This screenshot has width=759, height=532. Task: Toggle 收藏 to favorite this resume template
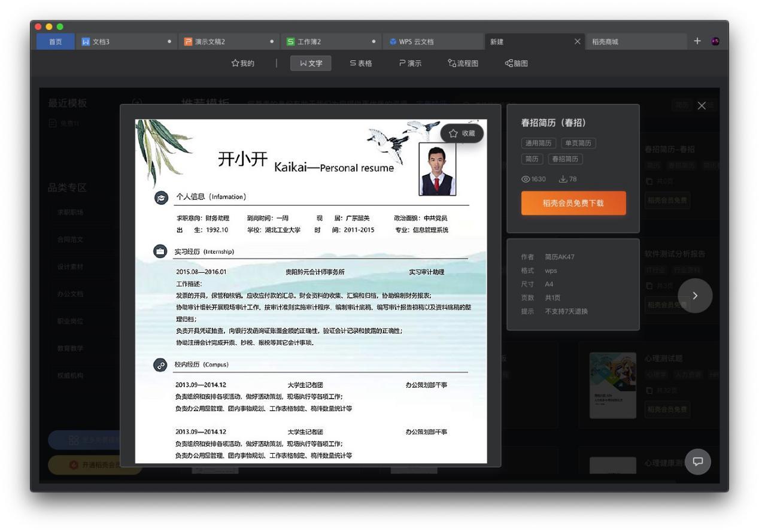(460, 133)
